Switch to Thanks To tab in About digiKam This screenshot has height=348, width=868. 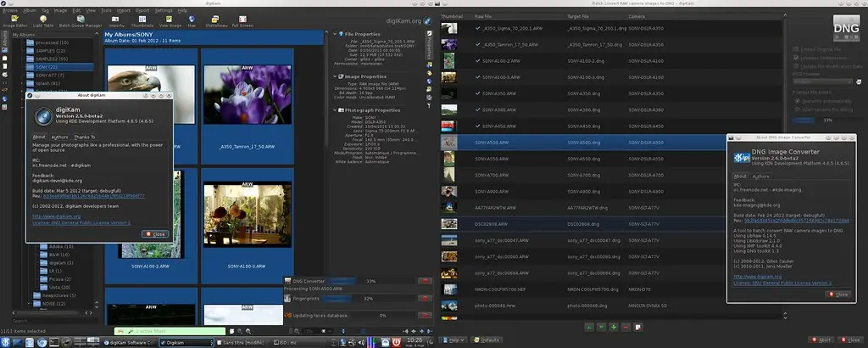point(85,136)
